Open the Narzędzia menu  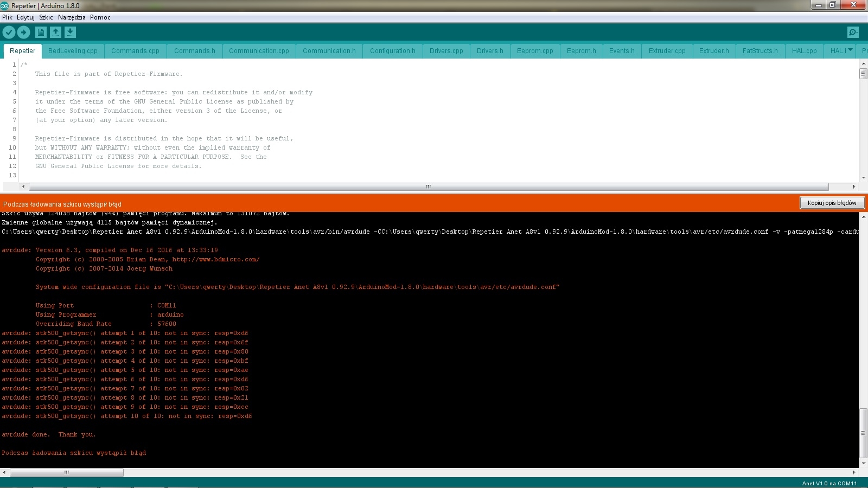point(72,17)
